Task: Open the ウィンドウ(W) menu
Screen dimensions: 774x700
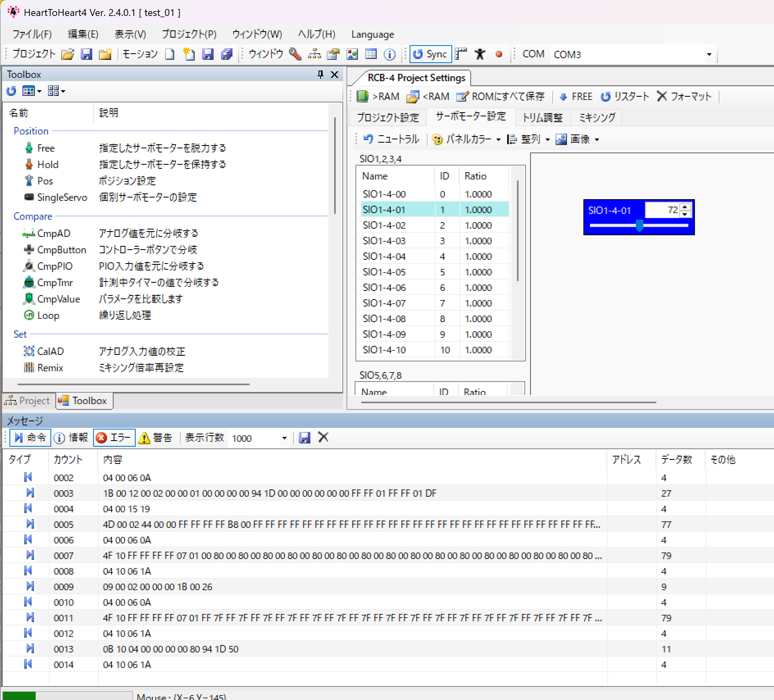Action: coord(257,34)
